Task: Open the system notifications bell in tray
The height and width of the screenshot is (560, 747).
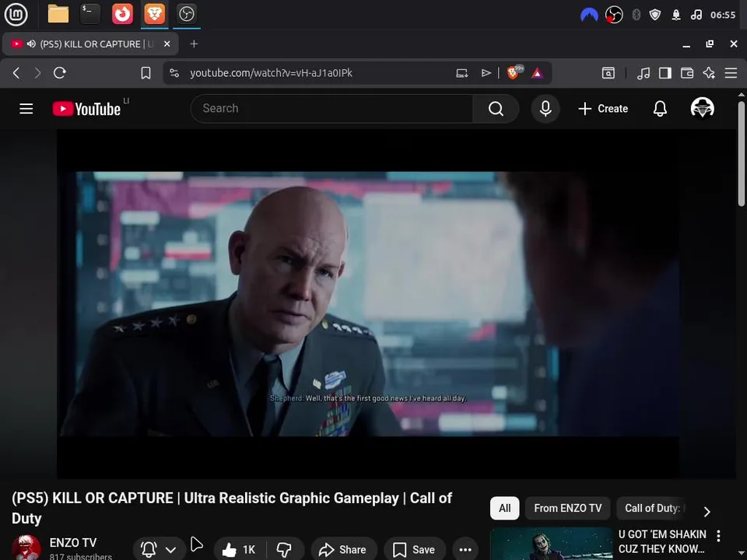Action: pyautogui.click(x=676, y=15)
